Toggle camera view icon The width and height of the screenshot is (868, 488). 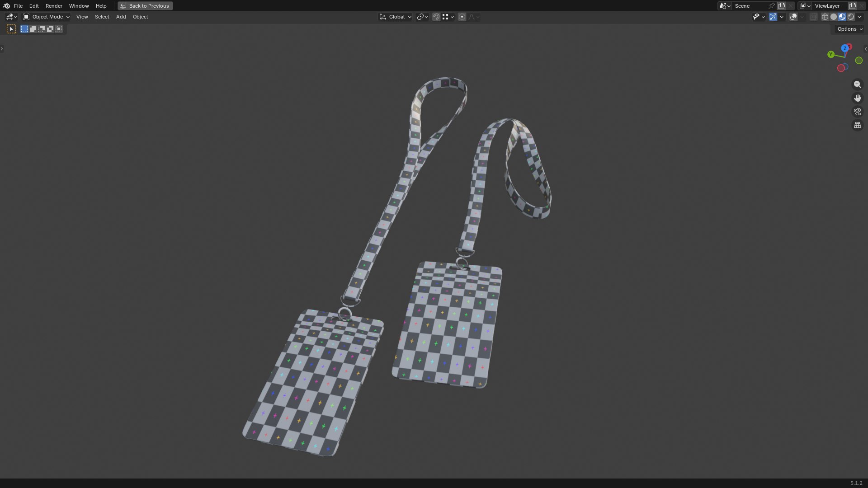tap(857, 112)
